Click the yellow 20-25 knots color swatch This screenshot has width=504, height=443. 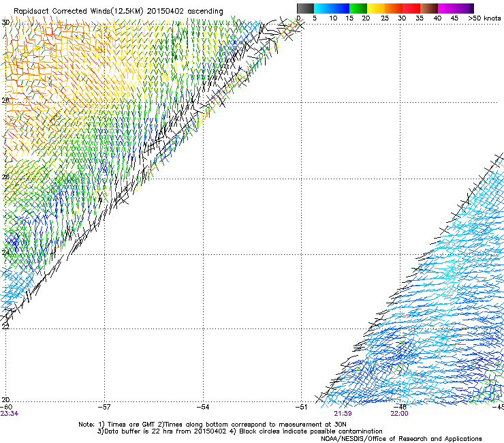376,8
